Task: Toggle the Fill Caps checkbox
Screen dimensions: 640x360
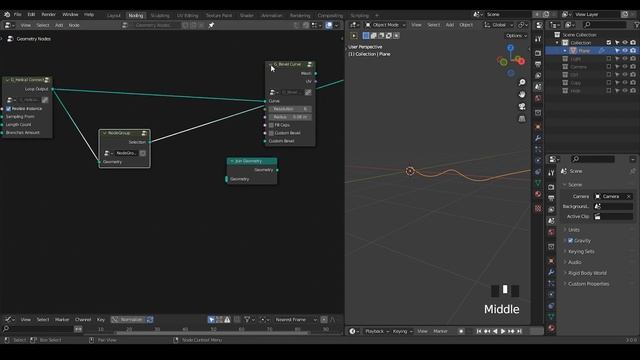Action: coord(271,125)
